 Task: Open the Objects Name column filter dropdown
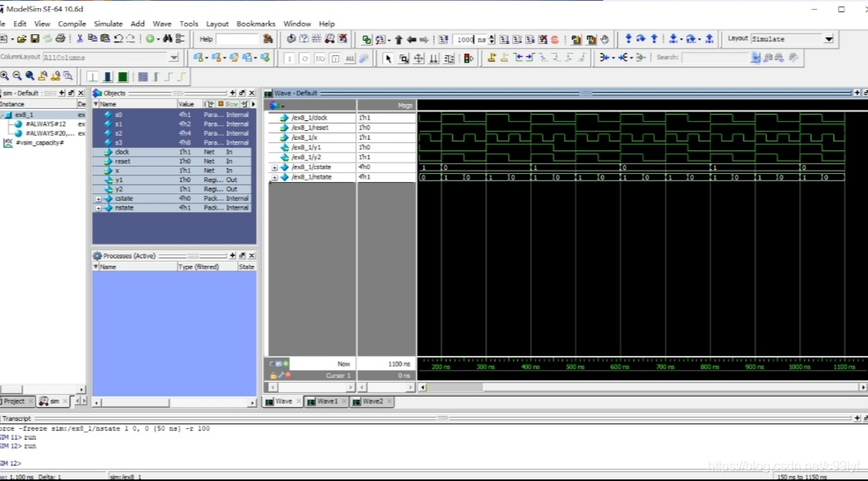[96, 104]
